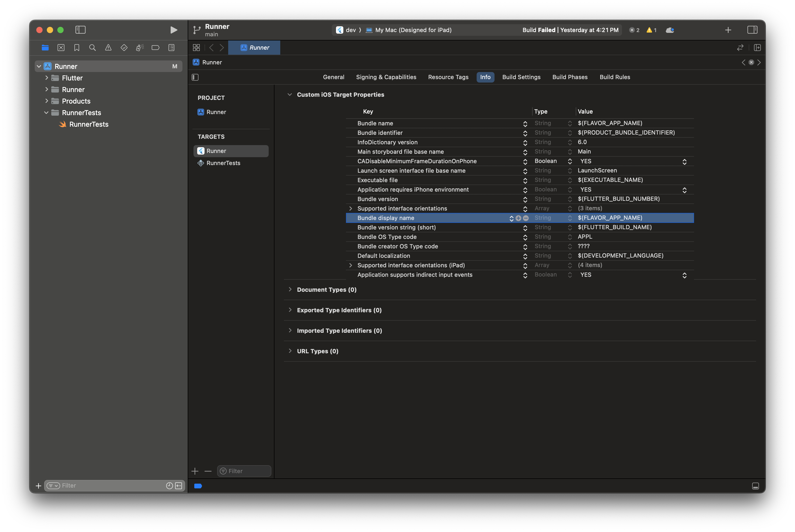795x532 pixels.
Task: Open the Bookmark navigator icon
Action: click(77, 48)
